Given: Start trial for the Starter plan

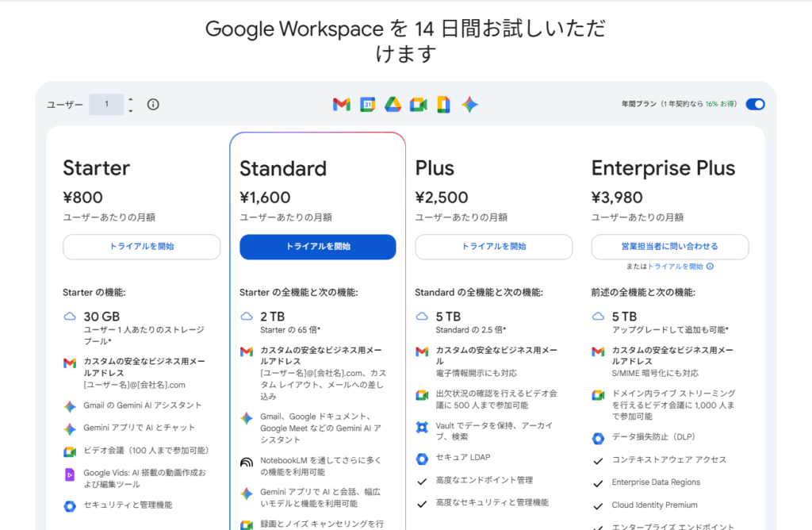Looking at the screenshot, I should [x=142, y=247].
